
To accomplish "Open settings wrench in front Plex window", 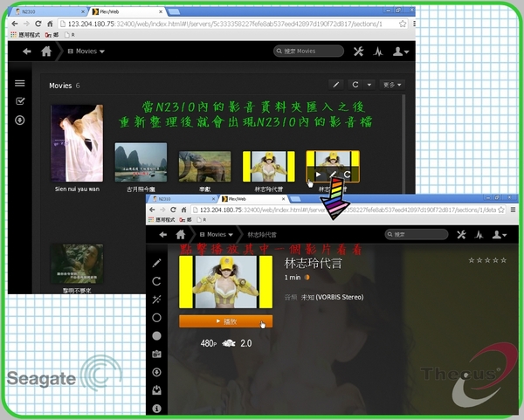I will tap(461, 235).
